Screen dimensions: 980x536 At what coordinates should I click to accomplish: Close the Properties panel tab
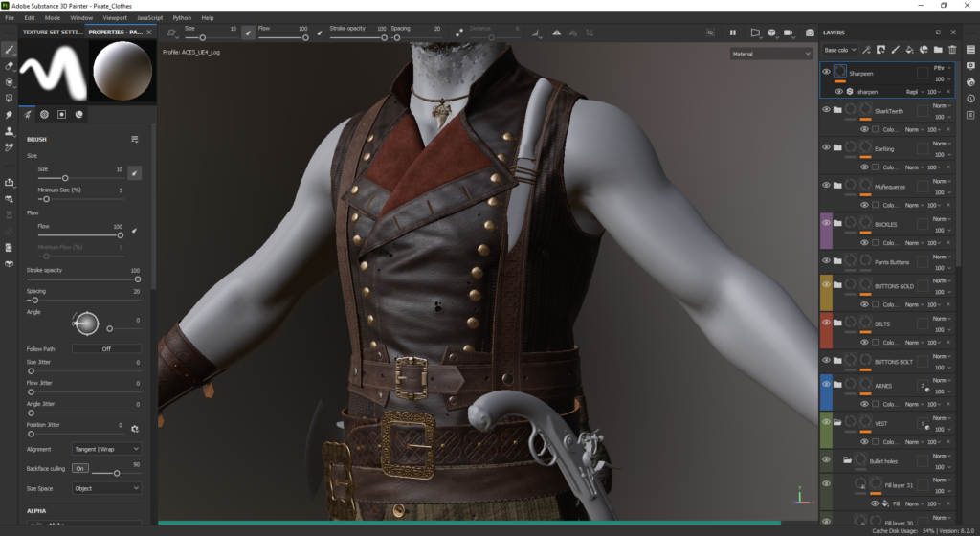coord(148,32)
